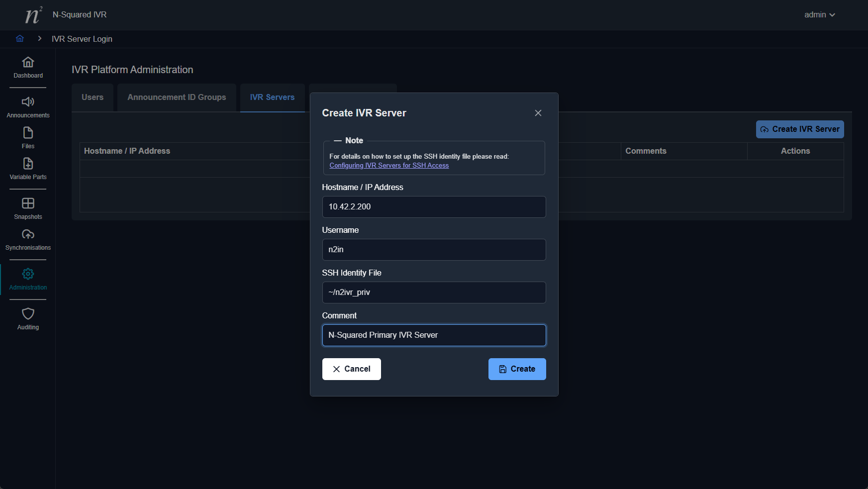Open the Auditing shield icon

coord(28,314)
